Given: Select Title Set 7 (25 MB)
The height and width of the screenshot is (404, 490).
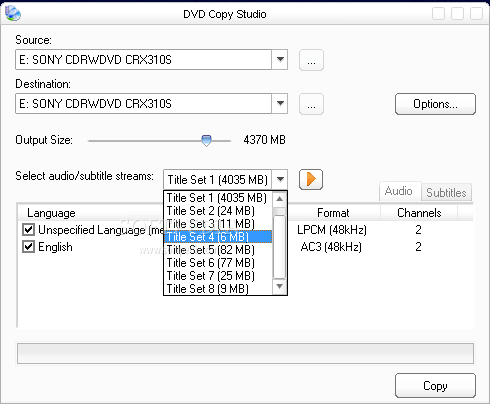Looking at the screenshot, I should coord(218,276).
